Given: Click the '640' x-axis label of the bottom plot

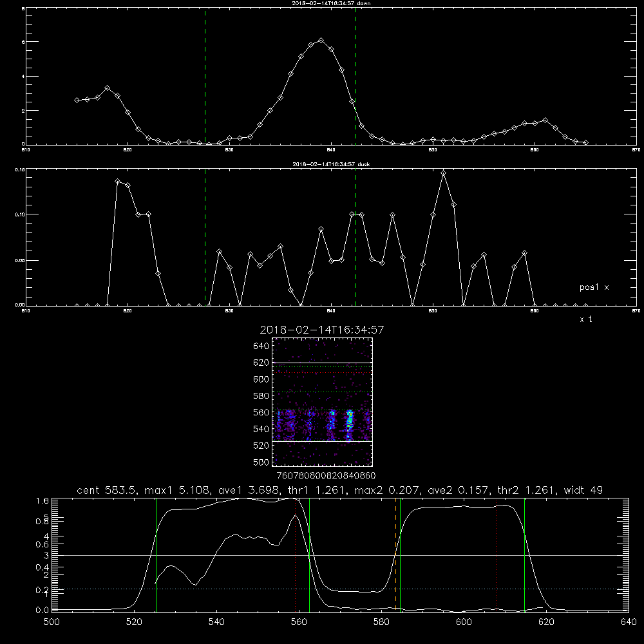Looking at the screenshot, I should [x=629, y=621].
